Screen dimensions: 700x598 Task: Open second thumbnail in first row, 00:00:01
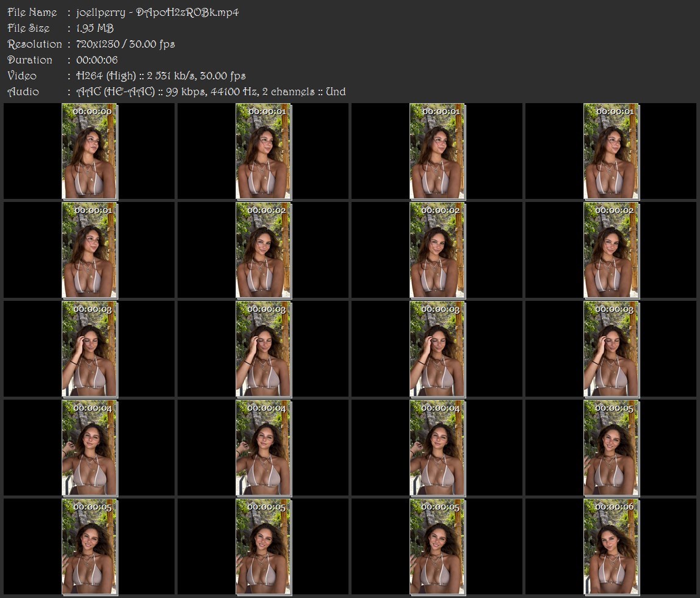[264, 151]
